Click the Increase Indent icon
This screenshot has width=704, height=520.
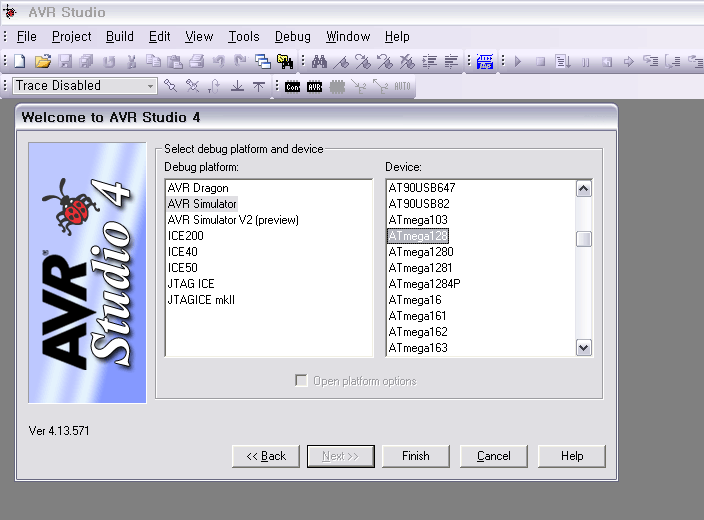tap(430, 62)
